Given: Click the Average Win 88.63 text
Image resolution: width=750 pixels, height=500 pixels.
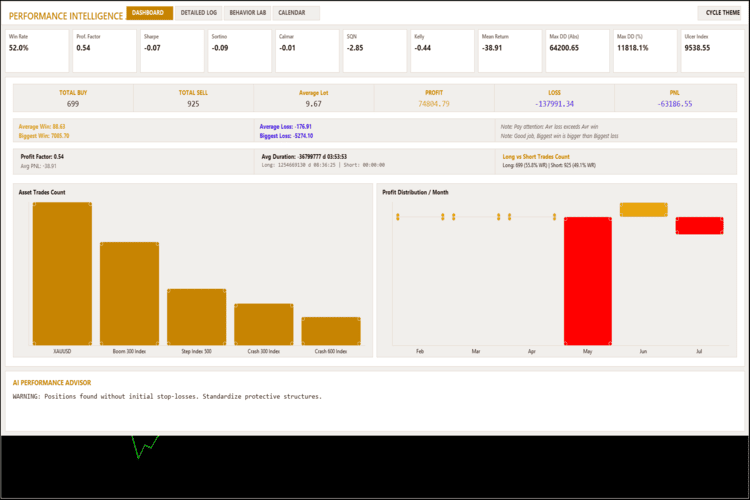Looking at the screenshot, I should pos(42,127).
